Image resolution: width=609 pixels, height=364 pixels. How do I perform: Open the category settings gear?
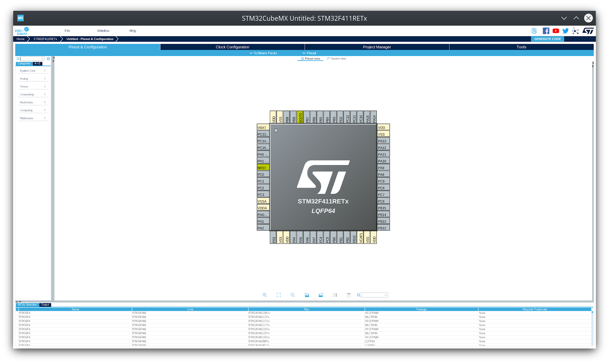coord(48,59)
